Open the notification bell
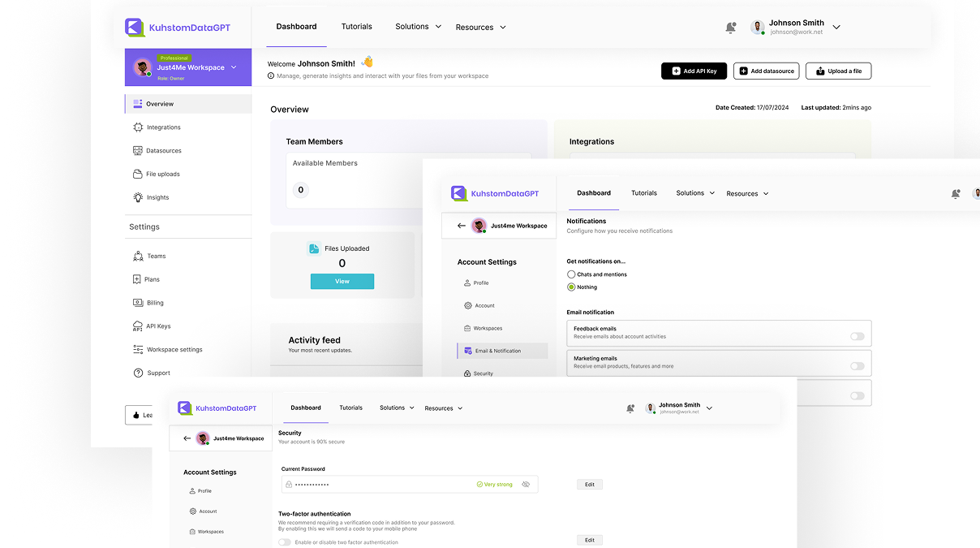 pyautogui.click(x=729, y=26)
